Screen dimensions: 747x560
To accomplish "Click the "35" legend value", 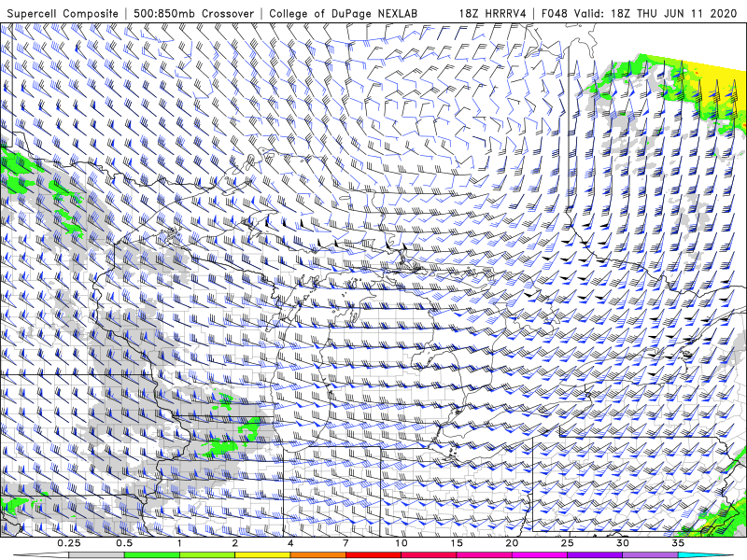I will (678, 543).
